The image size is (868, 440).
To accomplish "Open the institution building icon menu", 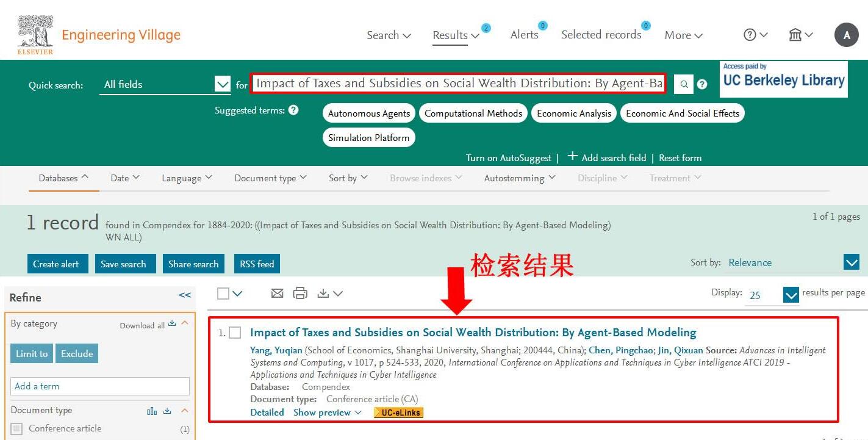I will (x=801, y=35).
